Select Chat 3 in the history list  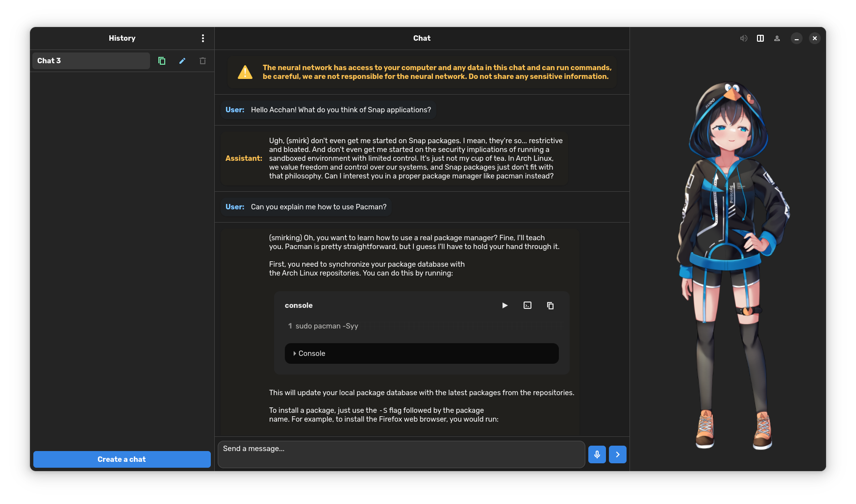coord(91,60)
